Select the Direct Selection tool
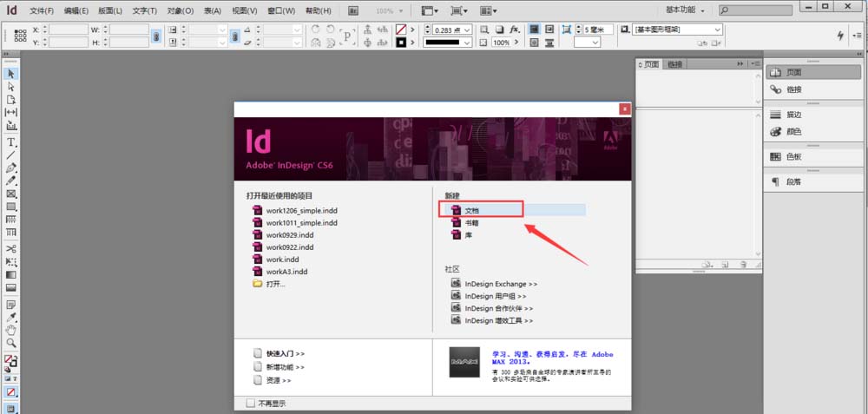Screen dimensions: 868x414 pyautogui.click(x=11, y=87)
